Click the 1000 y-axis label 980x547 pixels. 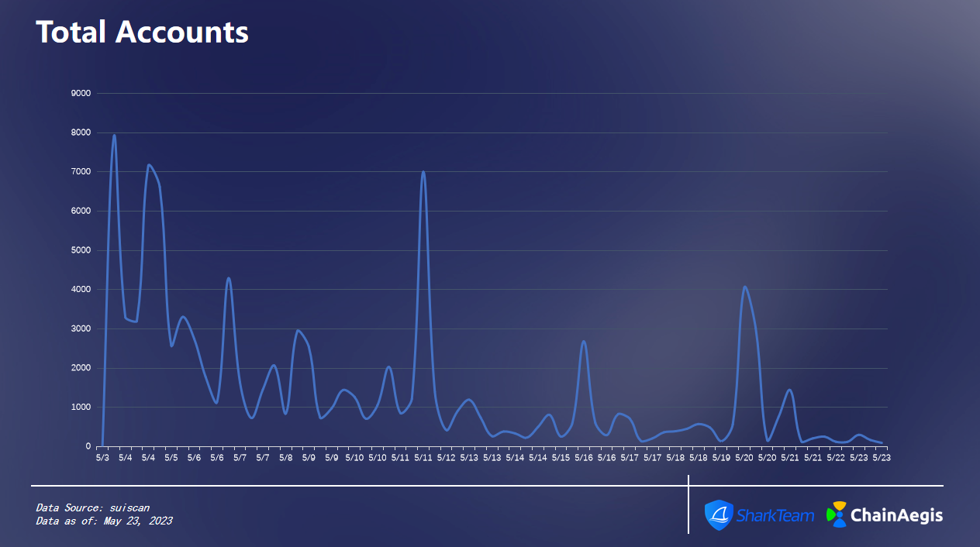81,408
